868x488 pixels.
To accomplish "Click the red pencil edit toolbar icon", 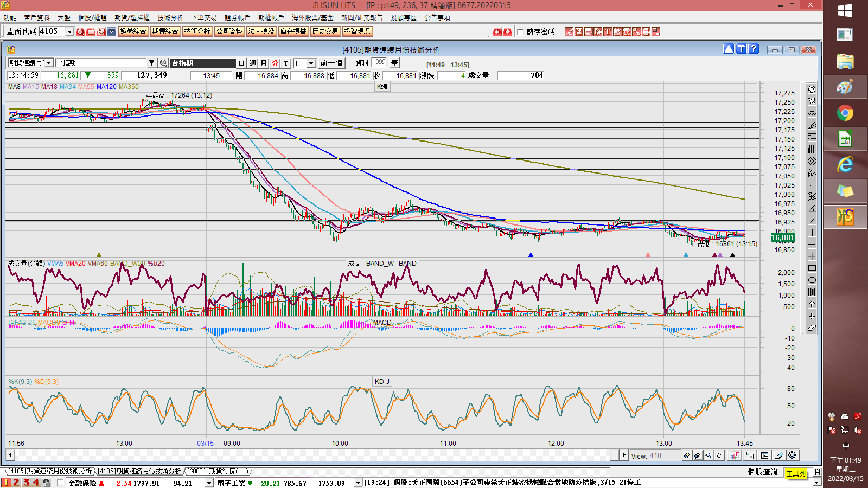I will pos(569,31).
